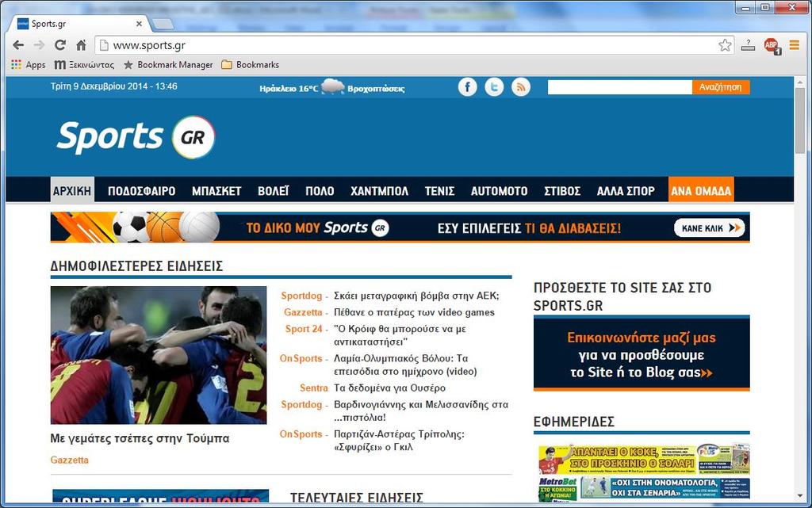Open the AUTOMOTO menu item

[500, 191]
